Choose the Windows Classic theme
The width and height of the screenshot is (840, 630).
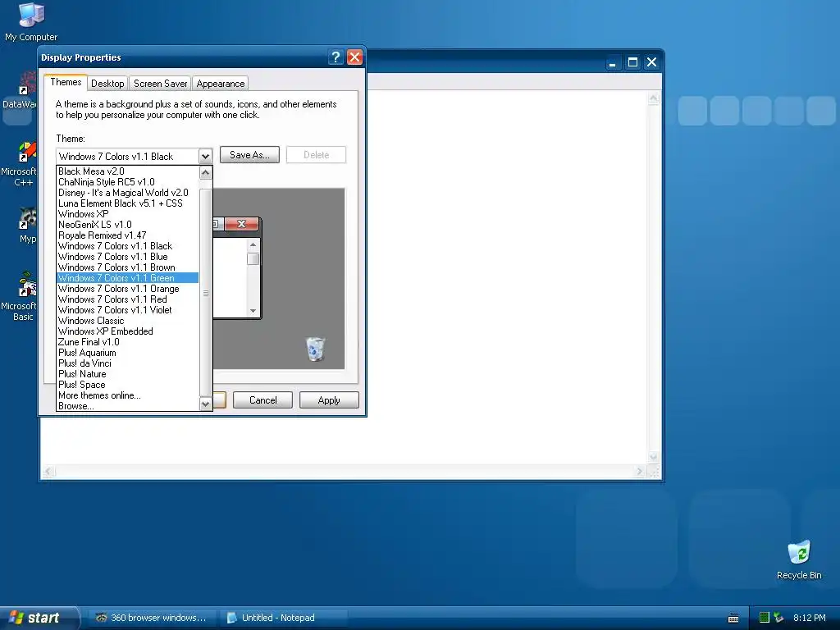click(127, 321)
